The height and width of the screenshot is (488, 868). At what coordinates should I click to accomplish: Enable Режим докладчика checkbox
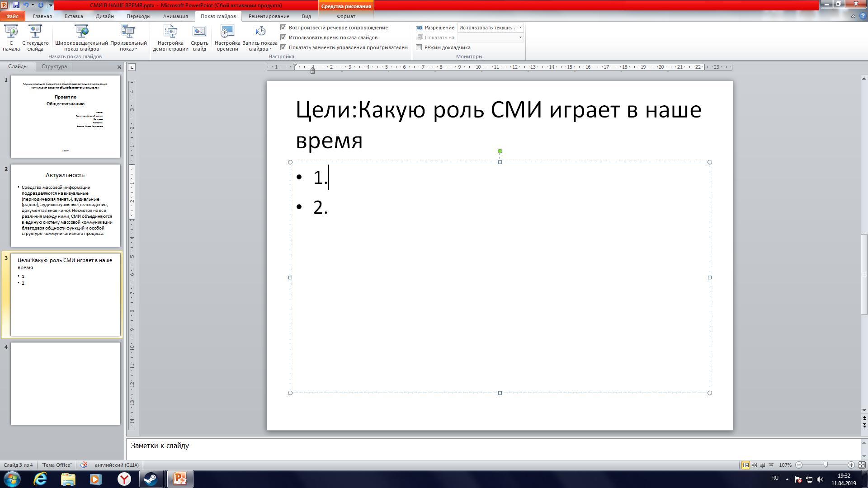[x=420, y=47]
